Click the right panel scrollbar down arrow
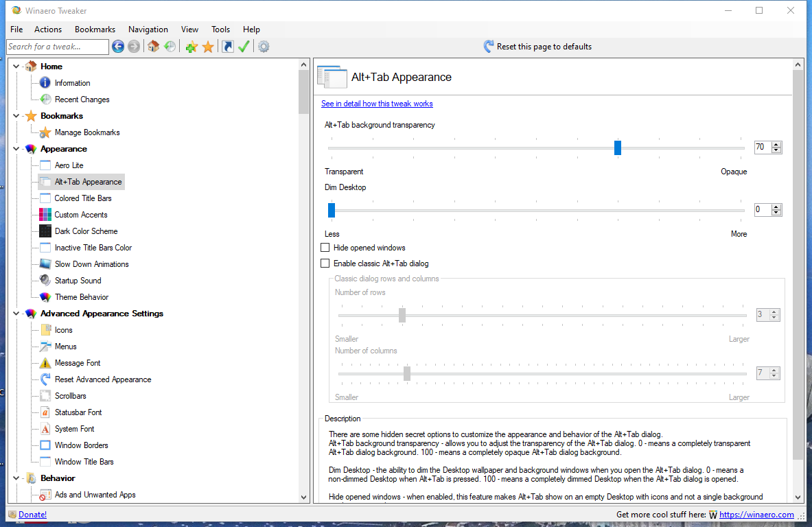Image resolution: width=812 pixels, height=527 pixels. tap(798, 497)
